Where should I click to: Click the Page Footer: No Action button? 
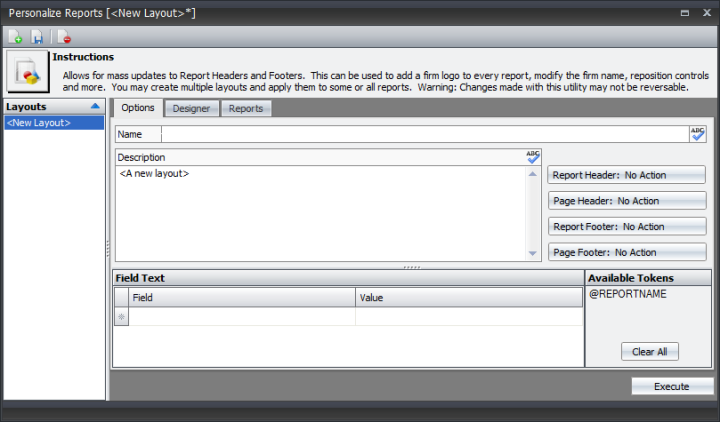point(626,252)
